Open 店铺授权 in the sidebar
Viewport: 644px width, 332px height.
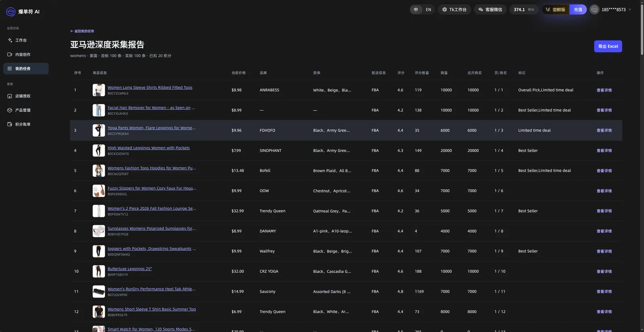tap(26, 96)
